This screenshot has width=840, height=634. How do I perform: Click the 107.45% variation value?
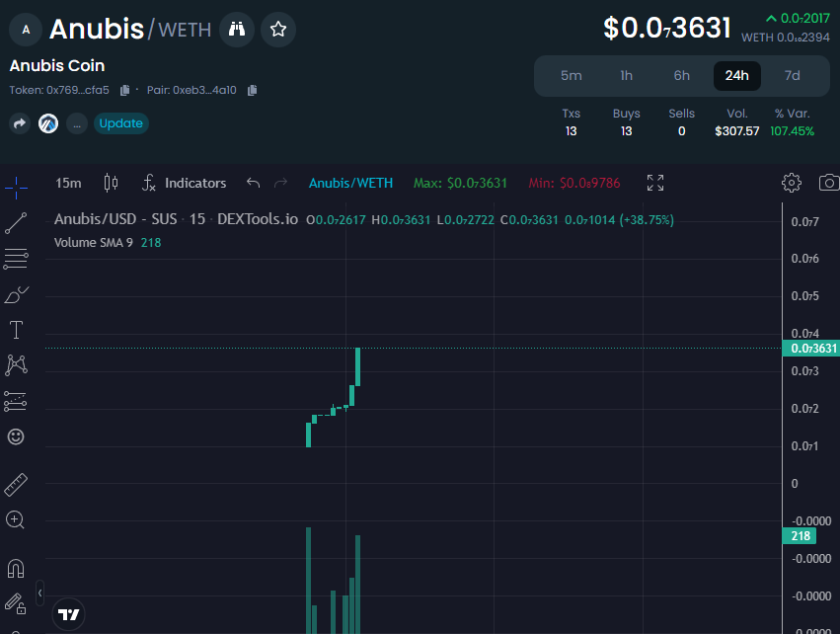pyautogui.click(x=792, y=131)
